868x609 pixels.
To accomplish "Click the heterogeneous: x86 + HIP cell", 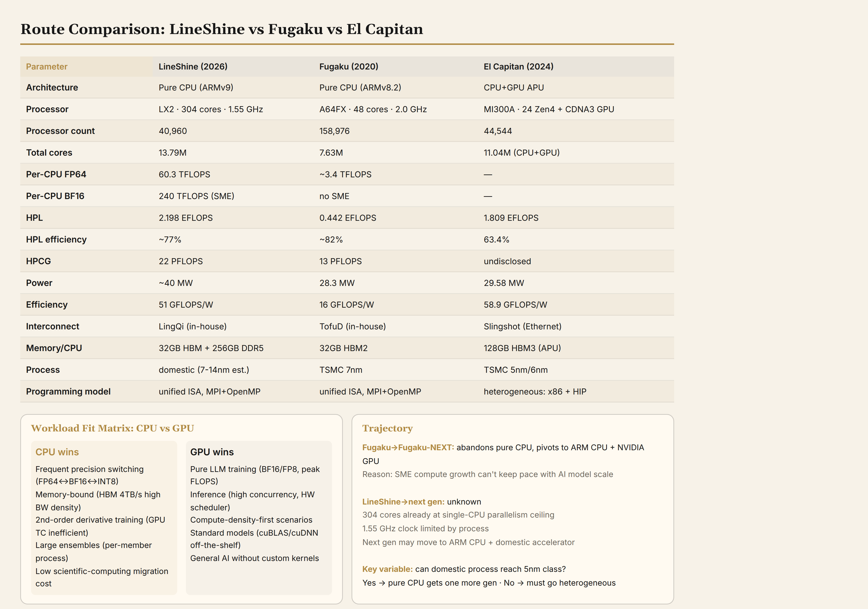I will point(535,392).
